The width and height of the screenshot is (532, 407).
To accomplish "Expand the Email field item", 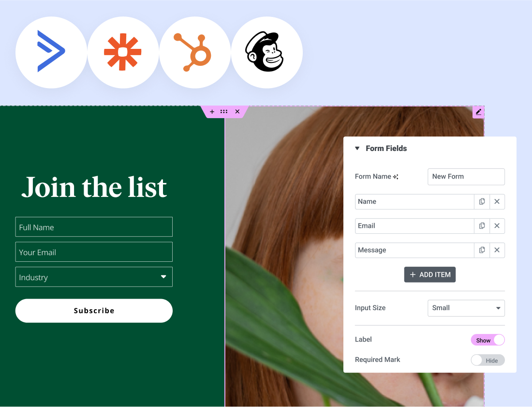I will (414, 226).
